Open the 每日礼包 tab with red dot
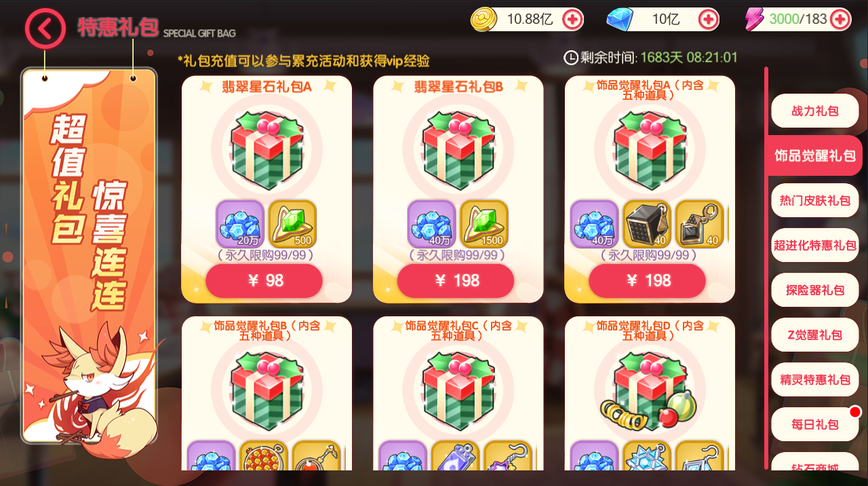Viewport: 868px width, 486px height. 815,424
